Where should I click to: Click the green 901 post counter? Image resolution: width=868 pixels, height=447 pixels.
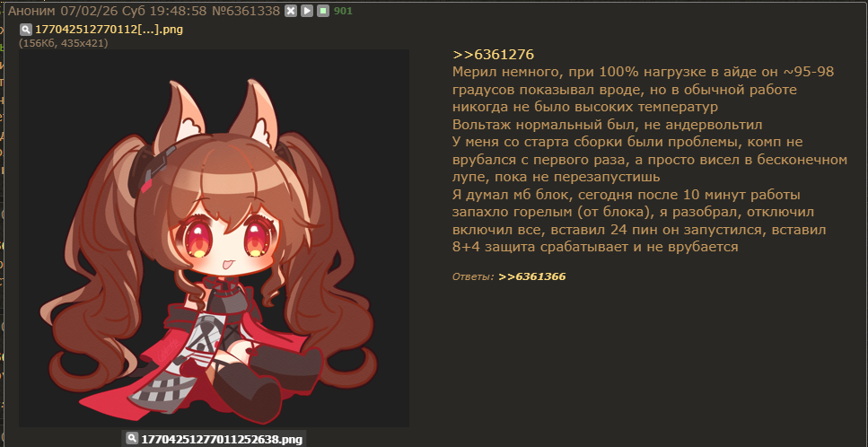343,11
